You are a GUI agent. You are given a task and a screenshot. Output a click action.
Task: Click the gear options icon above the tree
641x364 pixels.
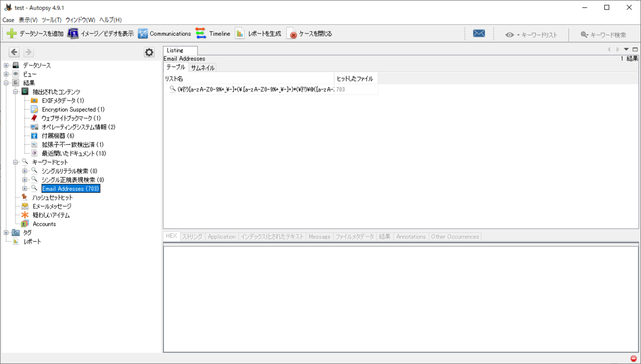149,52
